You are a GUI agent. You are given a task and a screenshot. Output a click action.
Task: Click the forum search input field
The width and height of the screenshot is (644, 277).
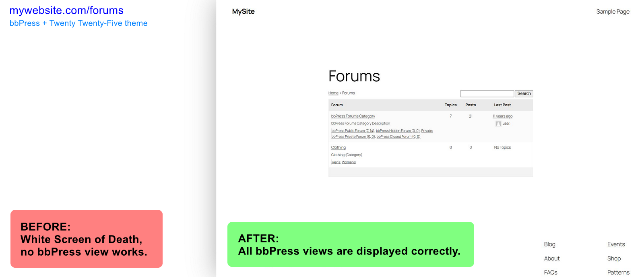pyautogui.click(x=487, y=93)
